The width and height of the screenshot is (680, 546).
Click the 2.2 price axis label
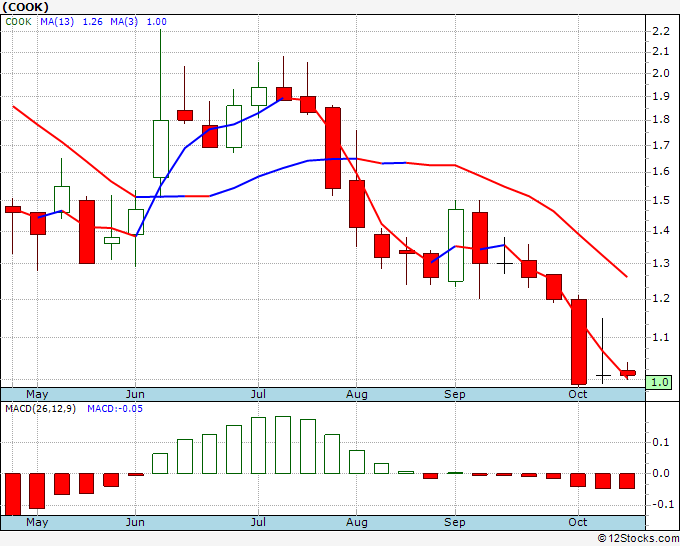pyautogui.click(x=661, y=31)
